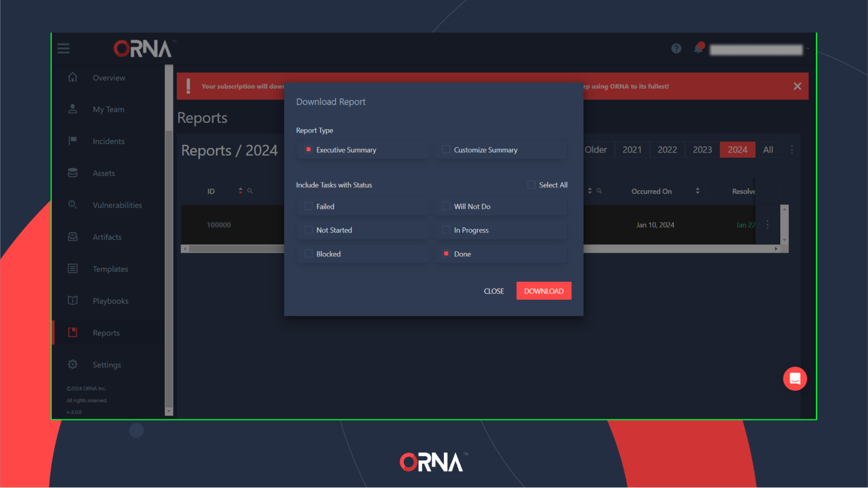Screen dimensions: 868x488
Task: Select All task statuses
Action: click(531, 185)
